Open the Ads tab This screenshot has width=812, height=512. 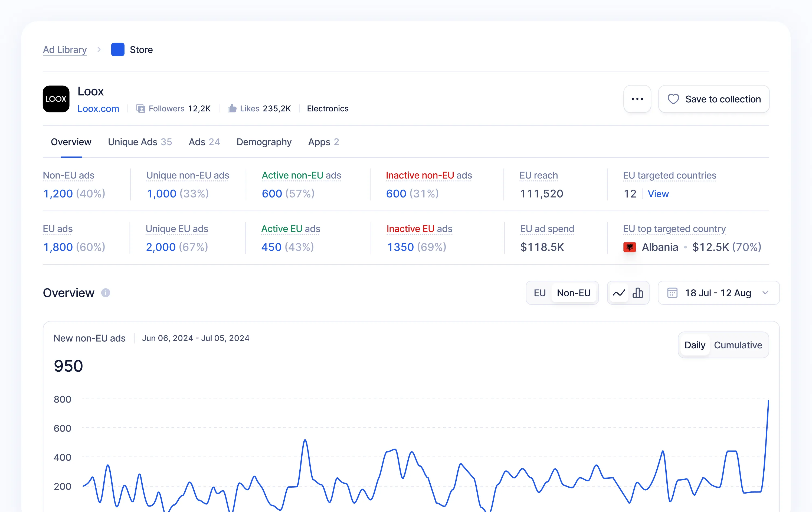204,142
